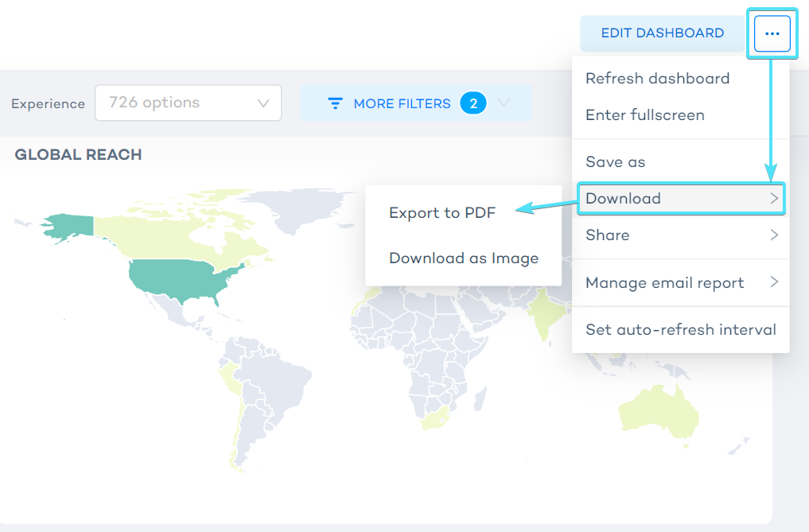Open the Download submenu
The image size is (809, 532).
coord(680,199)
